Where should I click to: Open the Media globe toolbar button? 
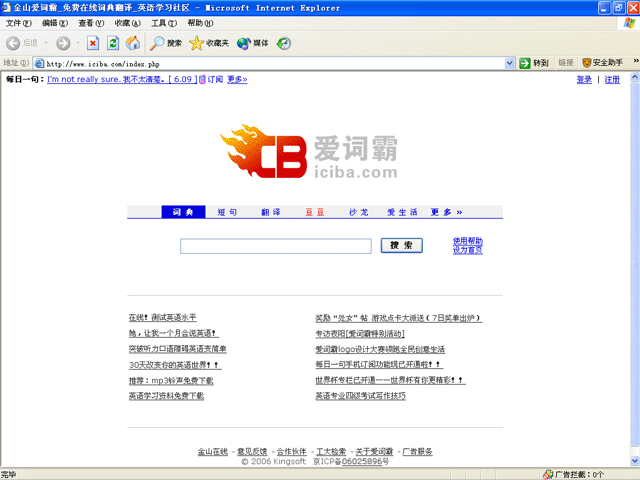[x=253, y=43]
